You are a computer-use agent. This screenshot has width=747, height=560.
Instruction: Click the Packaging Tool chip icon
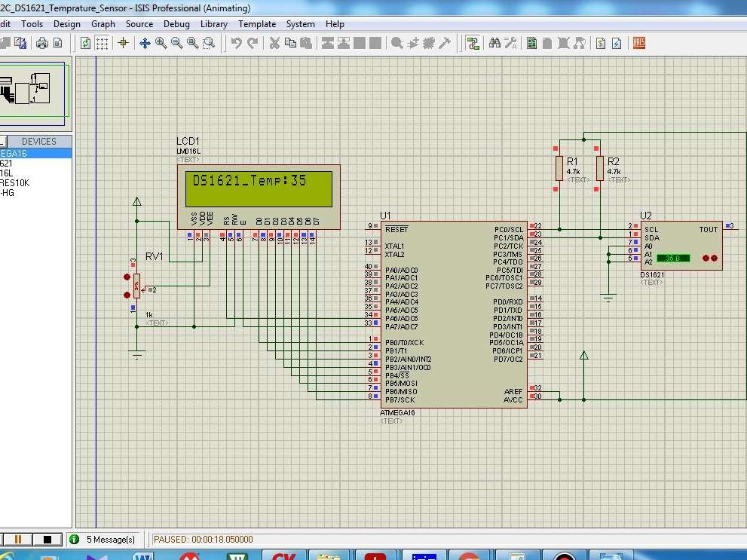point(429,43)
